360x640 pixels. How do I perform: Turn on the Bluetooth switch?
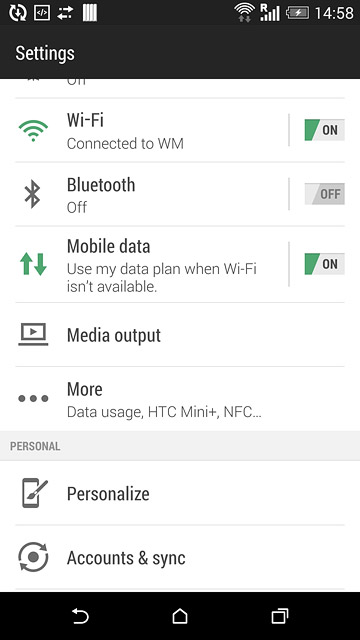coord(324,194)
